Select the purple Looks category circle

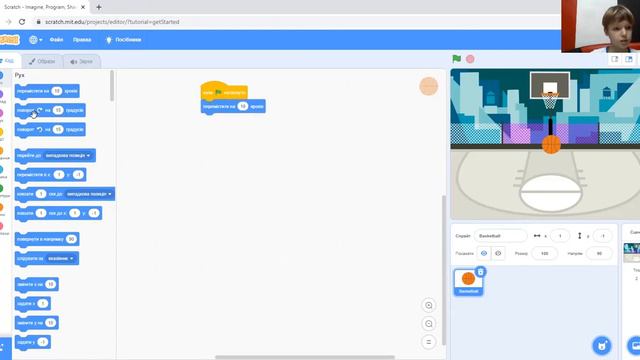[x=1, y=95]
